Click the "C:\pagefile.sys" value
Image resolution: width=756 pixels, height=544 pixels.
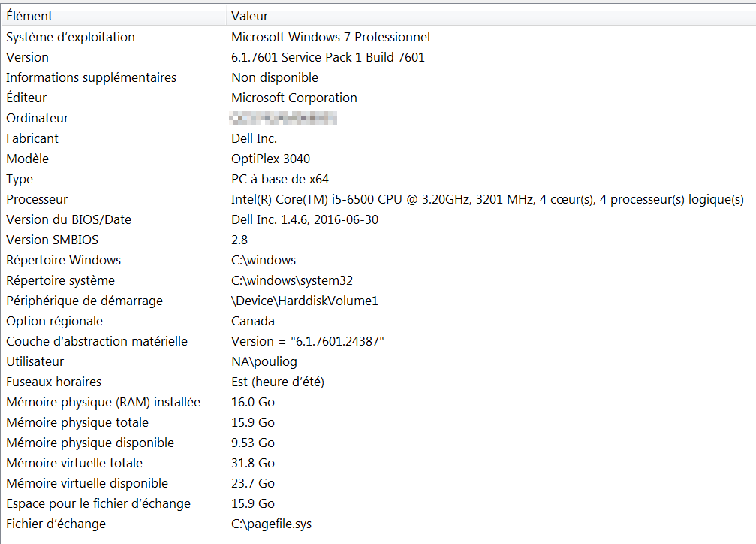272,524
